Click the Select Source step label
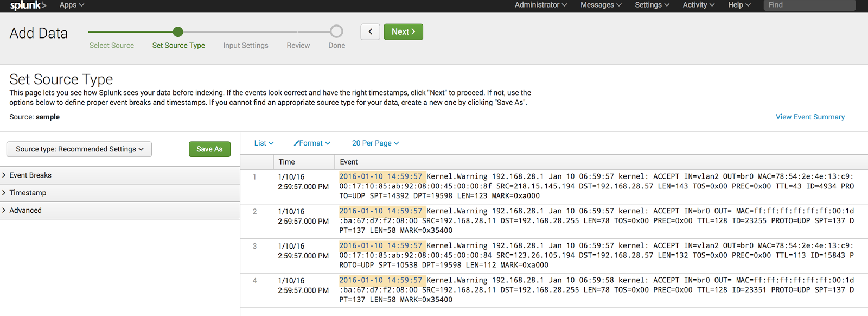The width and height of the screenshot is (868, 316). (x=112, y=45)
